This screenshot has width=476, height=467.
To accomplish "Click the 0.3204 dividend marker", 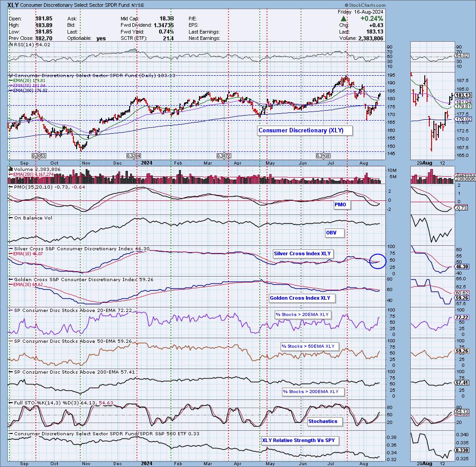I will click(134, 156).
